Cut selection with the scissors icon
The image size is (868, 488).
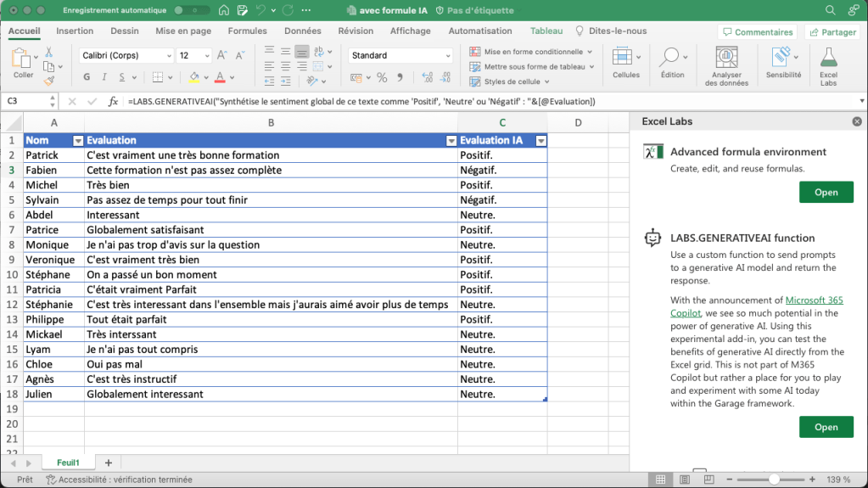pos(48,53)
